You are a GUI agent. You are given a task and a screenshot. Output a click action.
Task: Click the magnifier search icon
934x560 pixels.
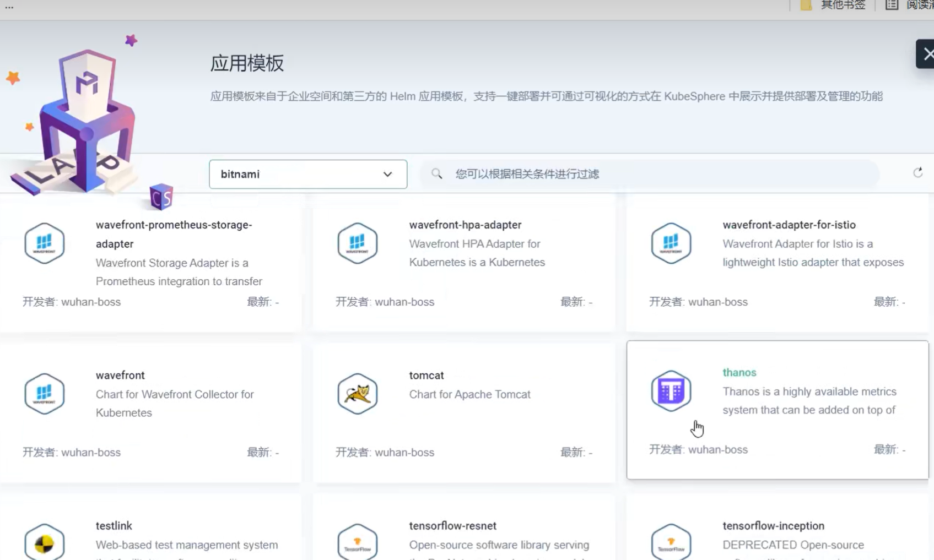click(437, 174)
